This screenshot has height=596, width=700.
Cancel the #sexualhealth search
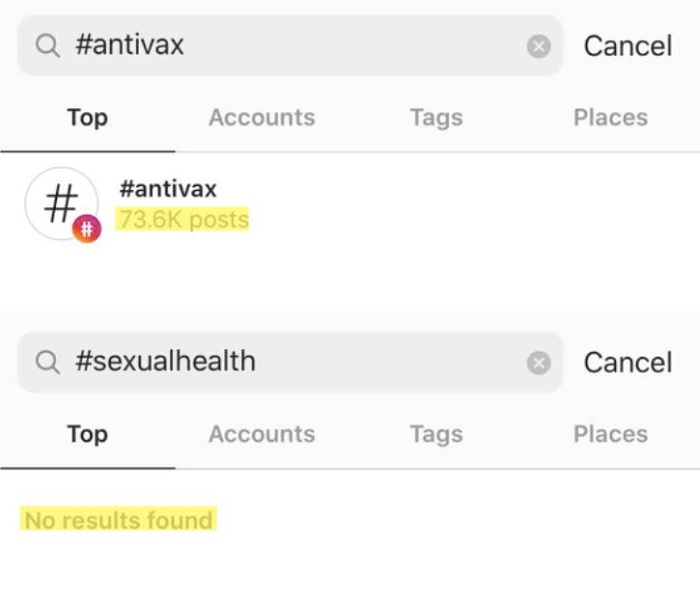click(x=627, y=362)
